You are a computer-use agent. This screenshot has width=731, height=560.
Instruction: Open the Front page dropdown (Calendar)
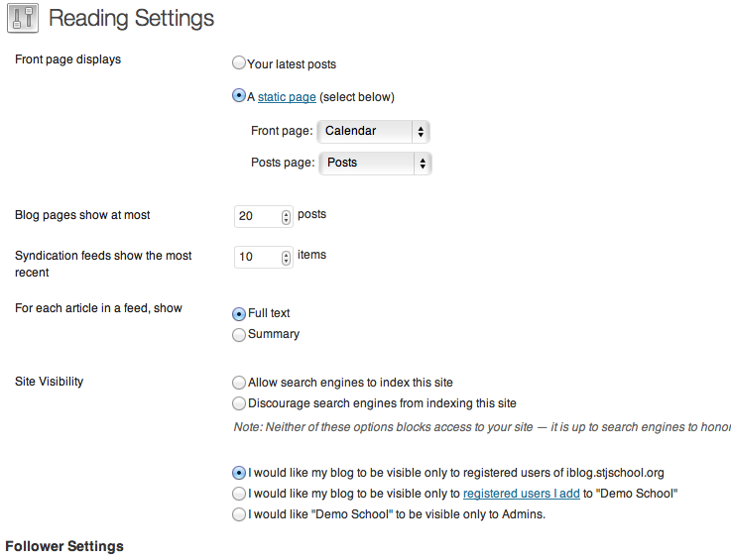[374, 131]
